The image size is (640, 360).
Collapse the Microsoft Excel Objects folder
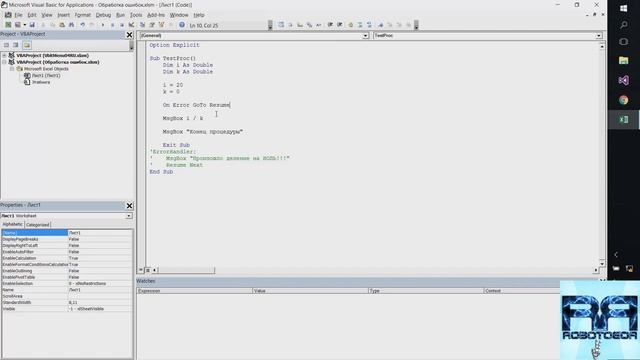(x=12, y=69)
